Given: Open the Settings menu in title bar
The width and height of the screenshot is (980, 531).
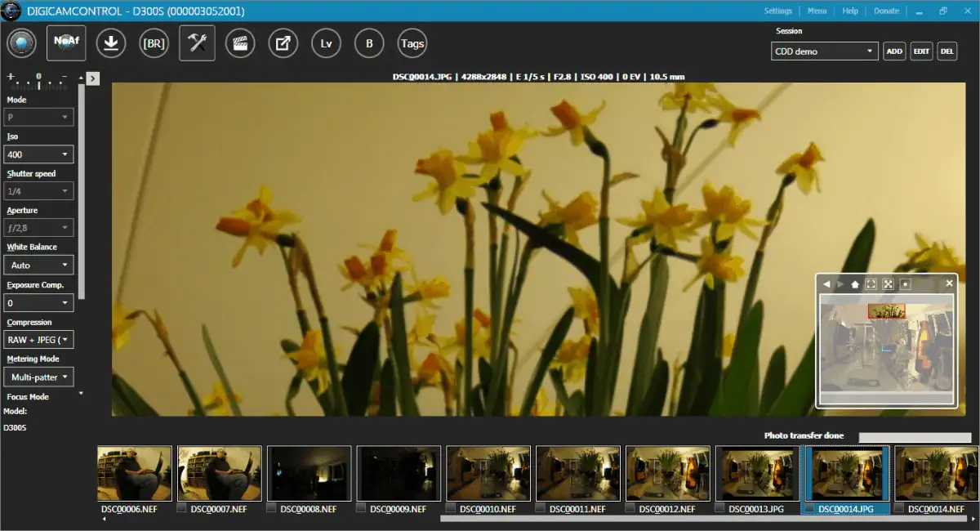Looking at the screenshot, I should pyautogui.click(x=777, y=11).
